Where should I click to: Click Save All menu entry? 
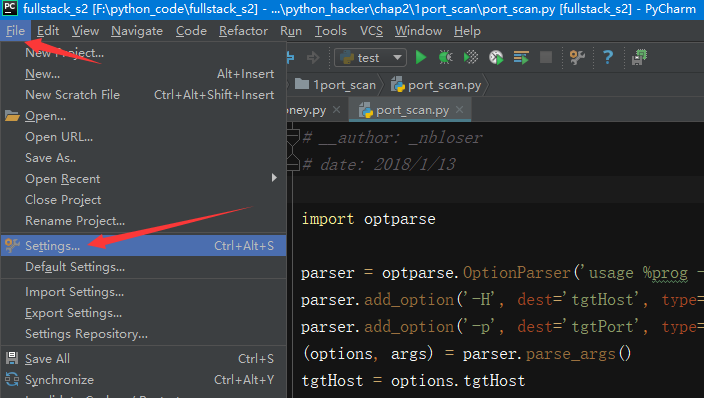[144, 358]
